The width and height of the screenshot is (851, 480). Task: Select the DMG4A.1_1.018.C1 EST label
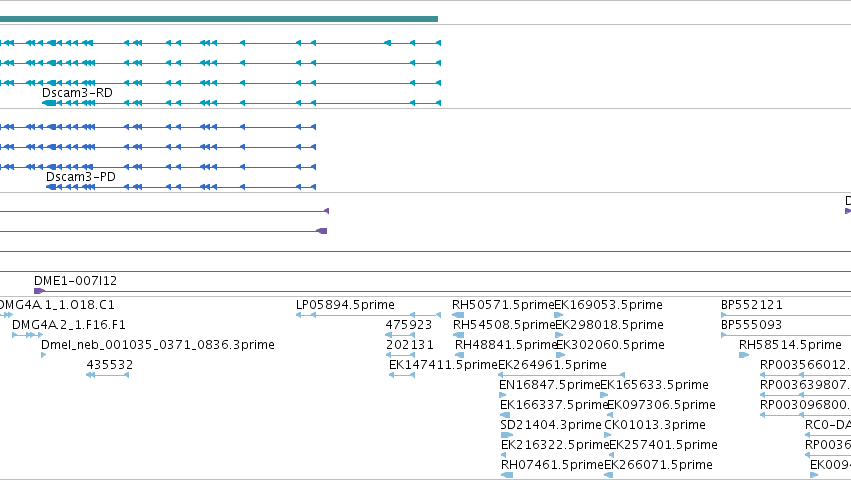57,305
